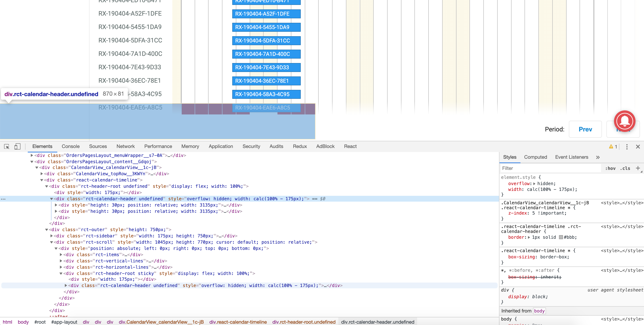Open the ellipsis menu beside the highlighted div
644x325 pixels.
tap(3, 199)
